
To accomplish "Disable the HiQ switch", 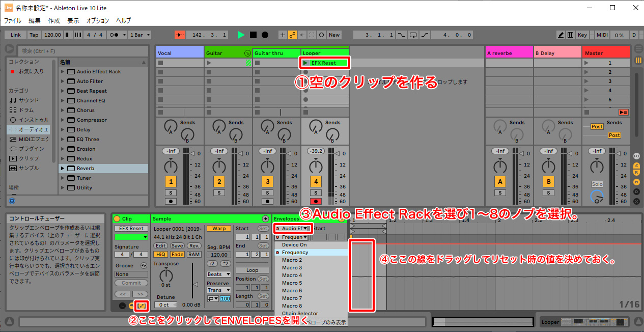I will tap(160, 254).
